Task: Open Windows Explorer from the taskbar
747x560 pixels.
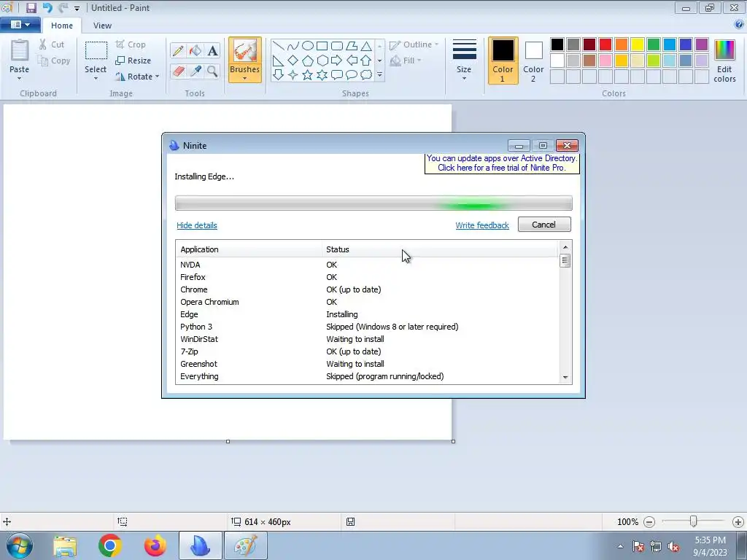Action: [x=65, y=545]
